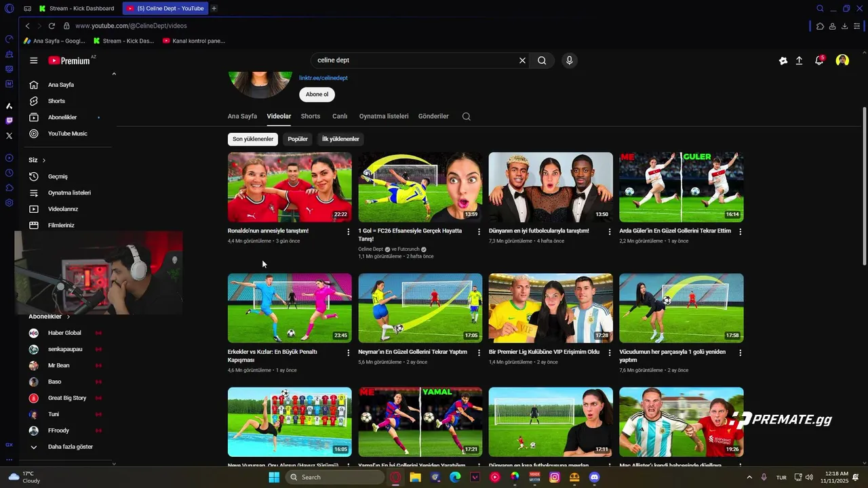The width and height of the screenshot is (868, 488).
Task: Open options menu for Arda Güler video
Action: pyautogui.click(x=740, y=232)
